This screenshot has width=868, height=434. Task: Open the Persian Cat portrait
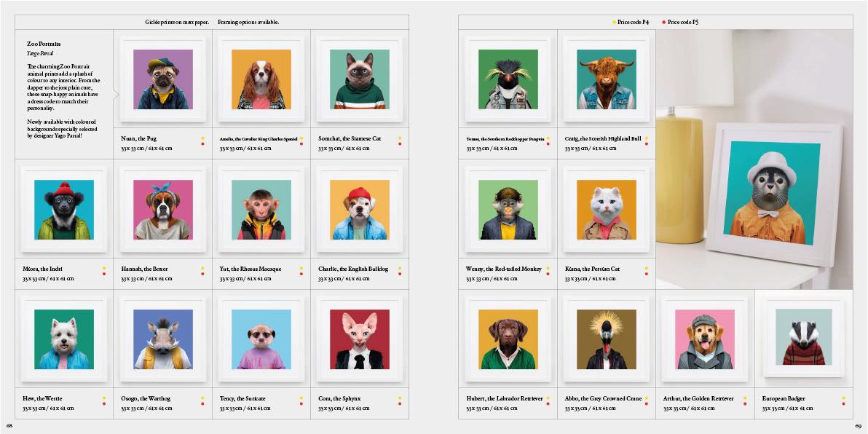[x=606, y=209]
